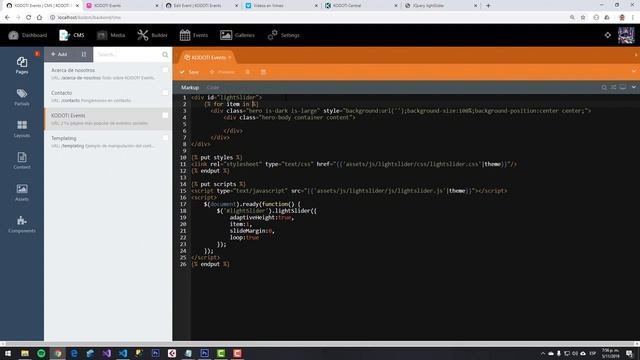Select Partials in the CMS sidebar
Viewport: 640px width, 360px height.
pos(22,97)
